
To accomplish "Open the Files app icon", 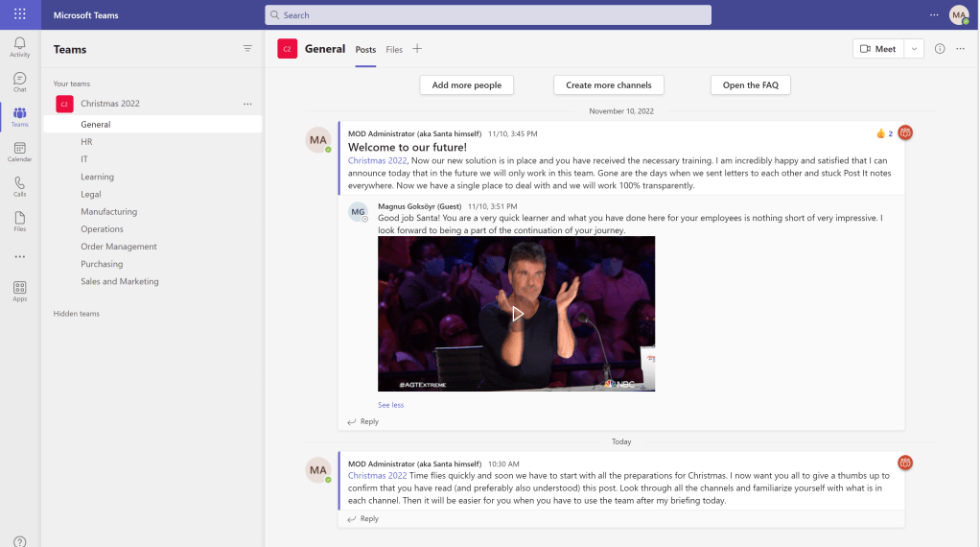I will pyautogui.click(x=19, y=221).
